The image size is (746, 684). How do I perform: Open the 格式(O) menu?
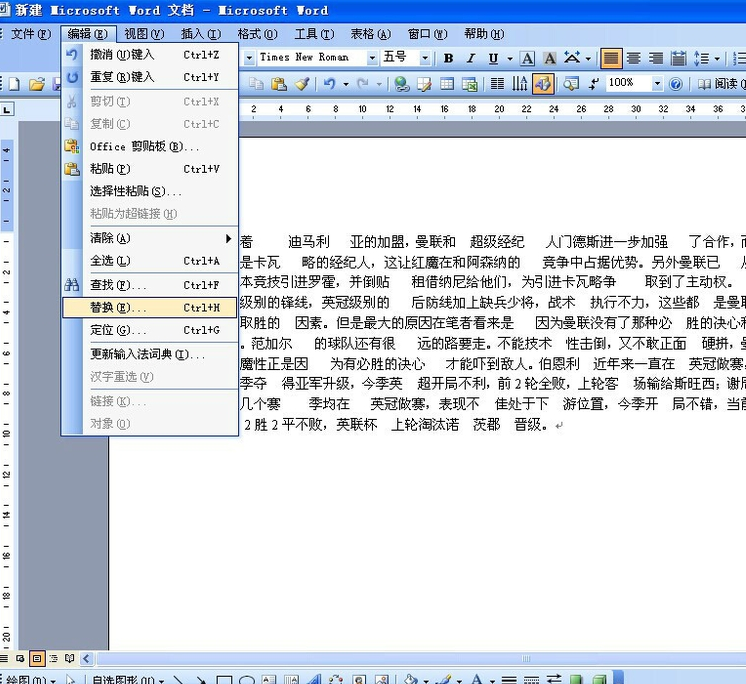pos(257,34)
